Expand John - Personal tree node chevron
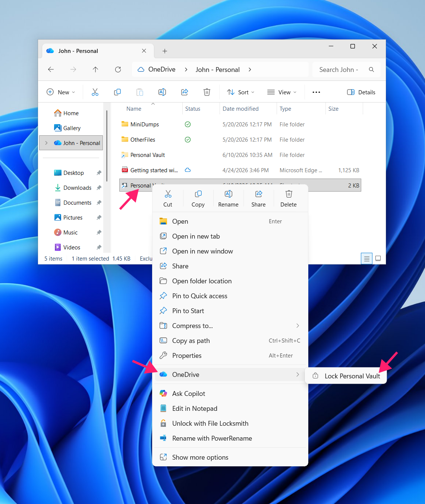This screenshot has height=504, width=425. [x=46, y=143]
